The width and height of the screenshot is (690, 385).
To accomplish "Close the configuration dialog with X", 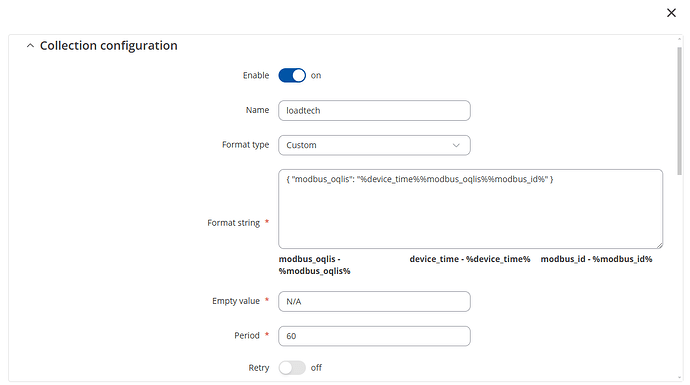I will (671, 13).
